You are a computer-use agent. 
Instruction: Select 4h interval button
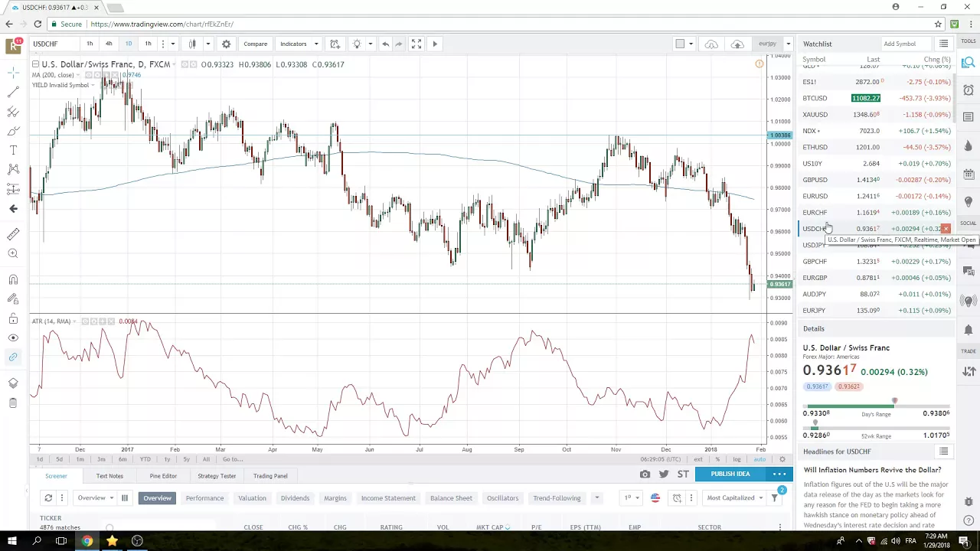click(x=109, y=44)
